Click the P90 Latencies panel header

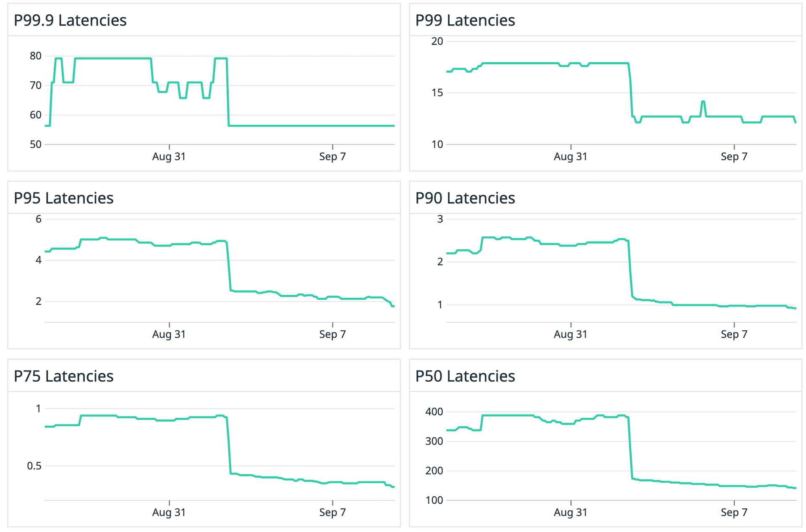[x=465, y=198]
